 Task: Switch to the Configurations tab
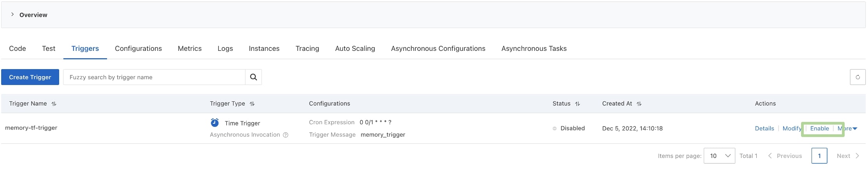coord(138,49)
